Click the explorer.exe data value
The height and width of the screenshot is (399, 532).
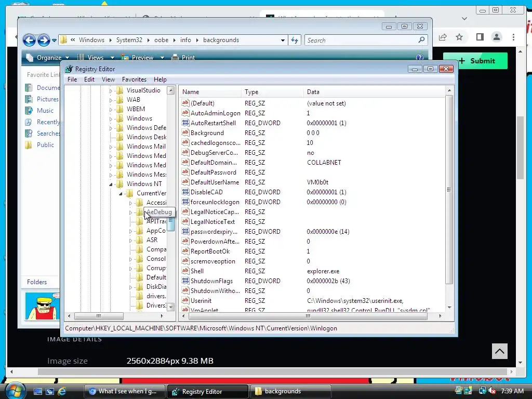pos(323,271)
